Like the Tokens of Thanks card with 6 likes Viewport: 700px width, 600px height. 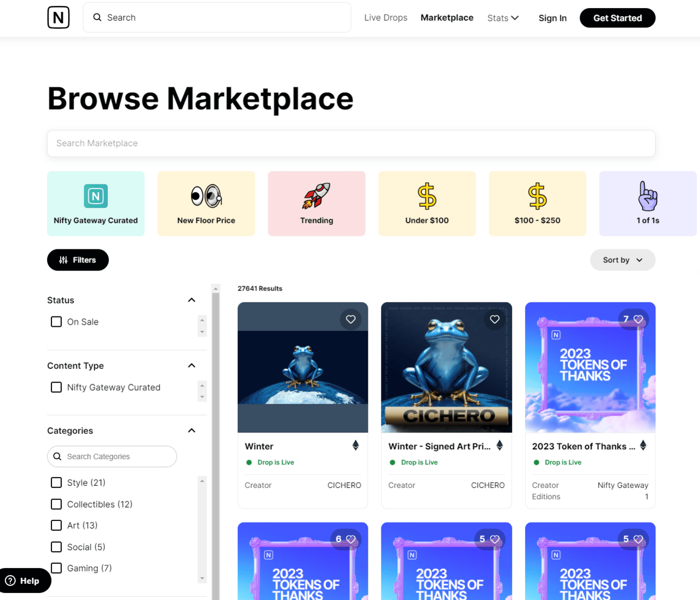point(351,539)
